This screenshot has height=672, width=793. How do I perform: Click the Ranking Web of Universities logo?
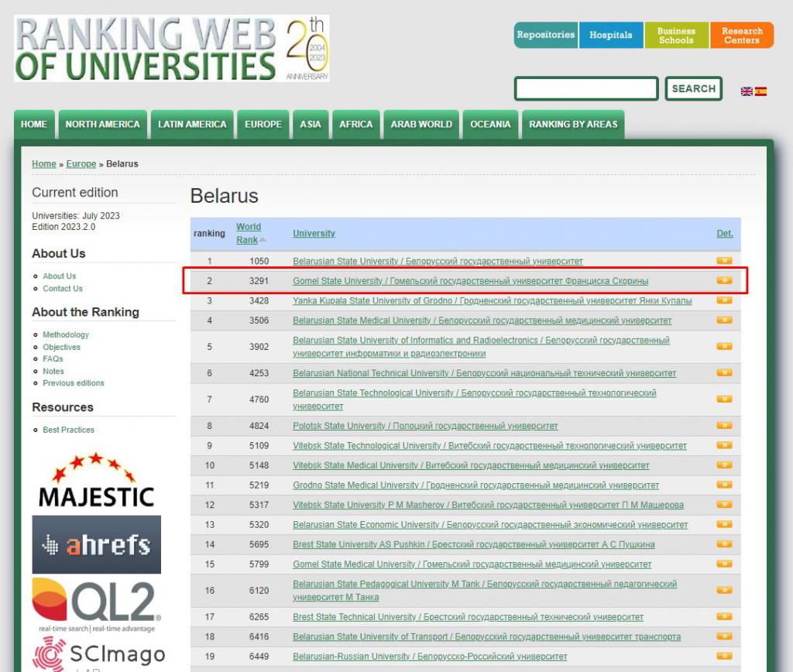coord(171,49)
